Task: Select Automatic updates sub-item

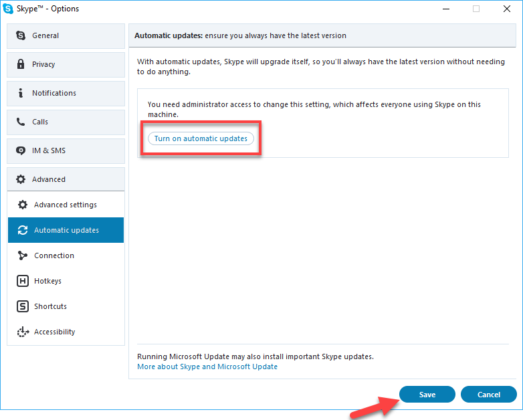Action: 66,230
